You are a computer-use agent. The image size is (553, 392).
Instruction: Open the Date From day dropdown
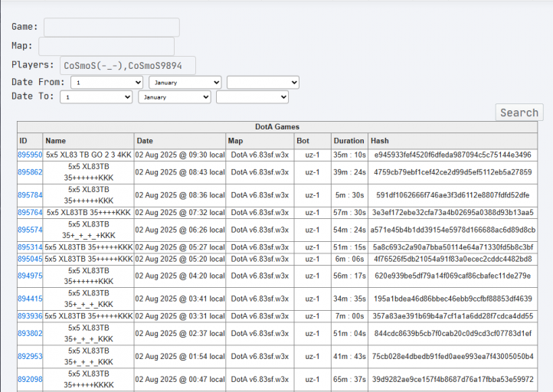coord(107,83)
